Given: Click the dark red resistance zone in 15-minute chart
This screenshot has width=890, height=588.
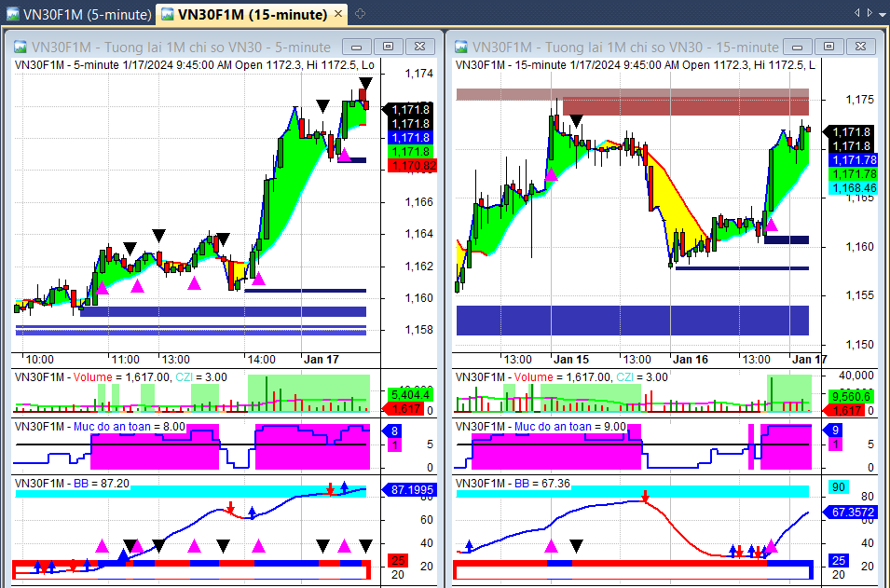Looking at the screenshot, I should 686,107.
